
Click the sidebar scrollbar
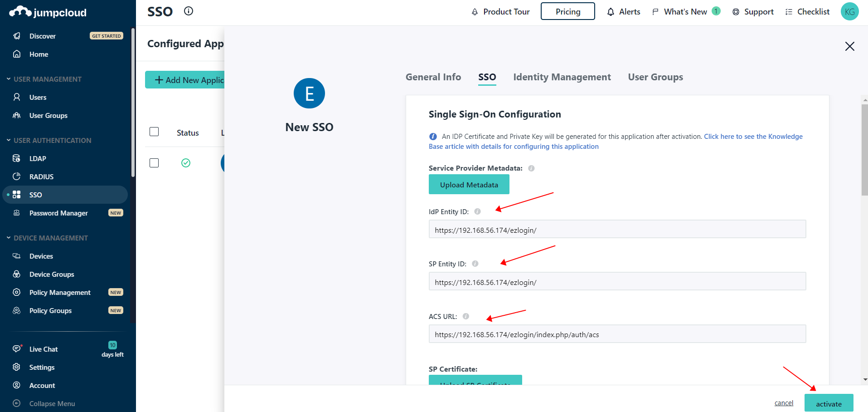pos(133,103)
